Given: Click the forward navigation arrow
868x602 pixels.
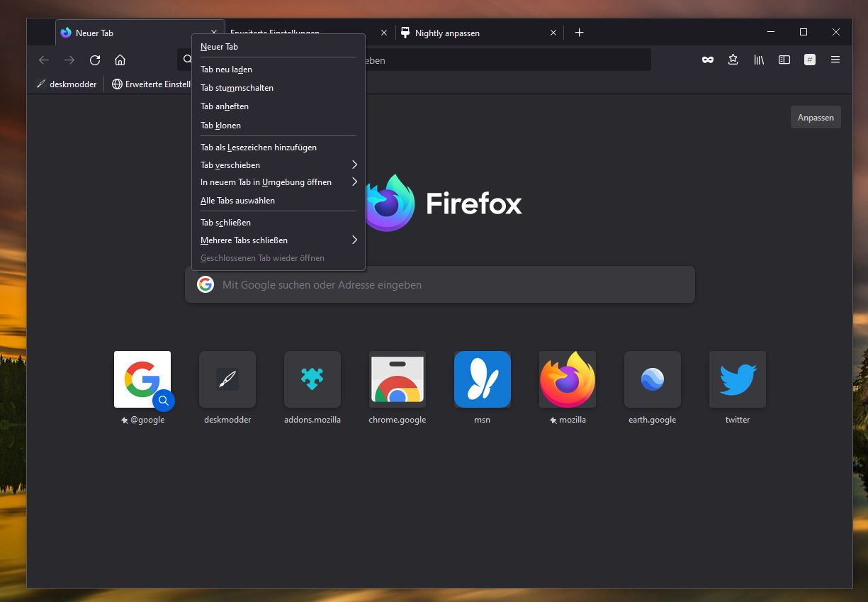Looking at the screenshot, I should pos(69,60).
